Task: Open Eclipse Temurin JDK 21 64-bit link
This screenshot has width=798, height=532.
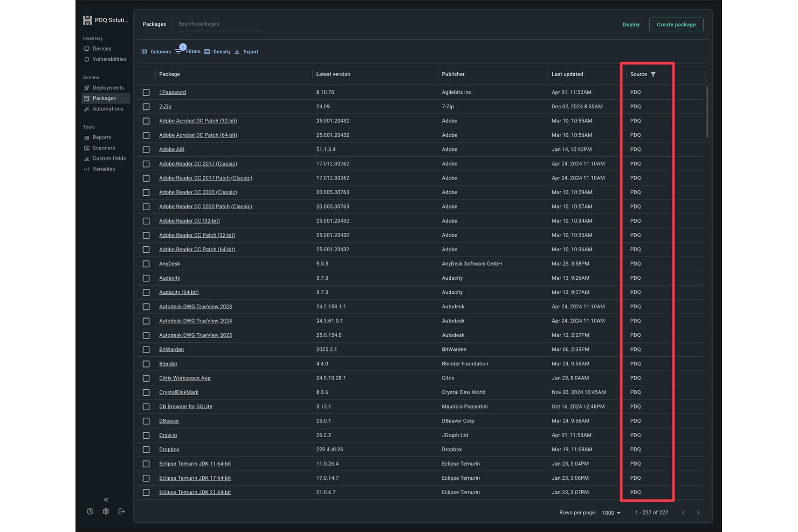Action: (x=195, y=492)
